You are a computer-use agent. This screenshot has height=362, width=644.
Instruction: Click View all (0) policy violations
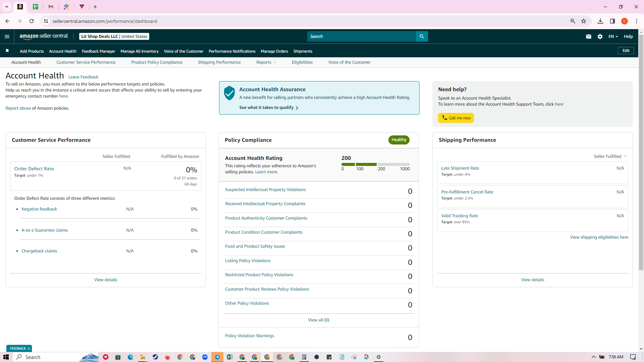pos(319,320)
